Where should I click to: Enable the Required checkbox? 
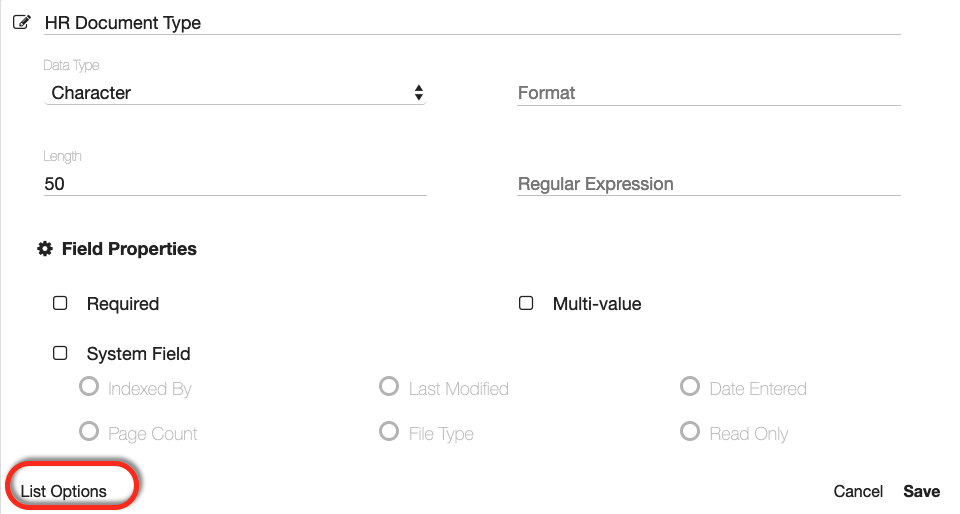click(x=60, y=303)
